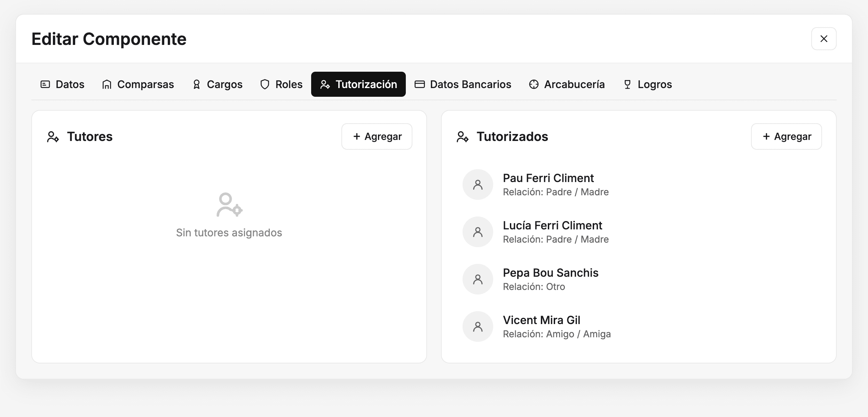Viewport: 868px width, 417px height.
Task: Click the Tutores heading text
Action: 90,137
